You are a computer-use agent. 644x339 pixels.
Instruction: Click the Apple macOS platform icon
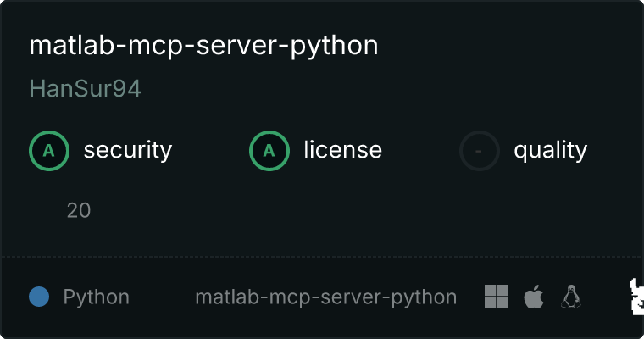coord(534,297)
